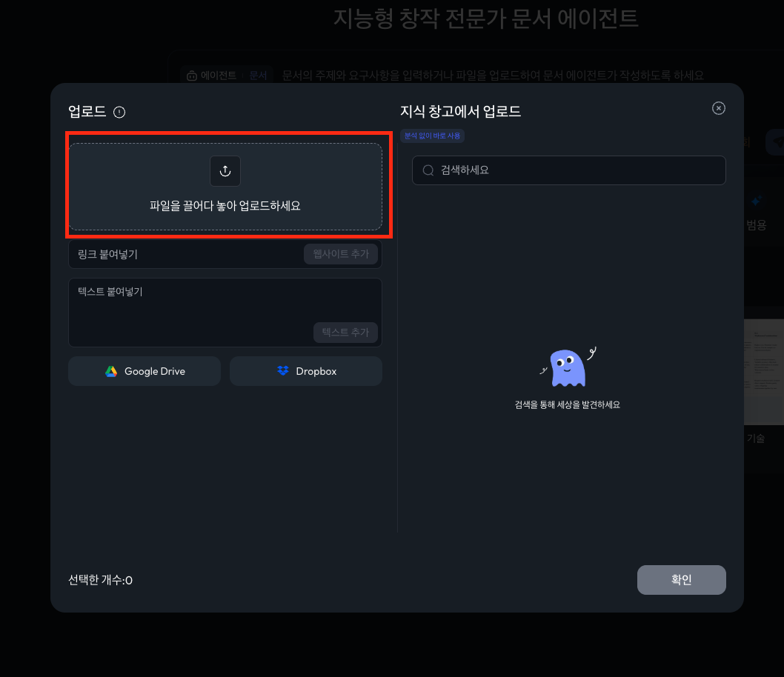This screenshot has height=677, width=784.
Task: Click the 텍스트 추가 button
Action: tap(345, 332)
